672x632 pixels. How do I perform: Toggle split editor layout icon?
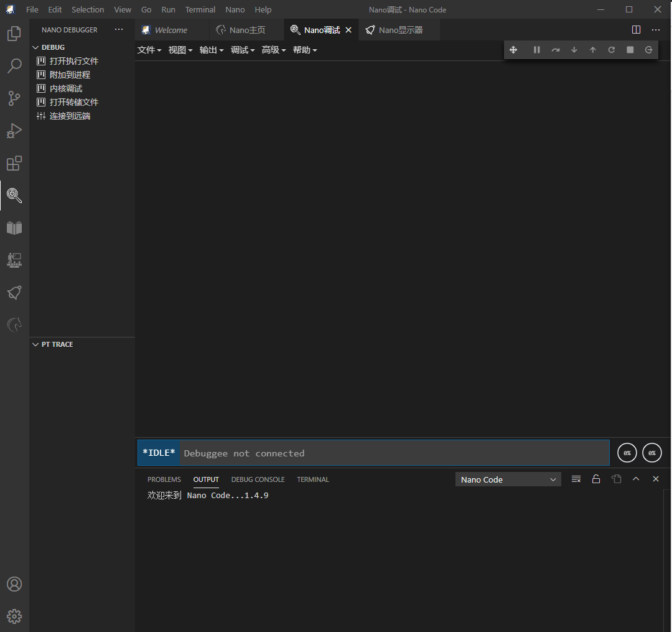636,30
